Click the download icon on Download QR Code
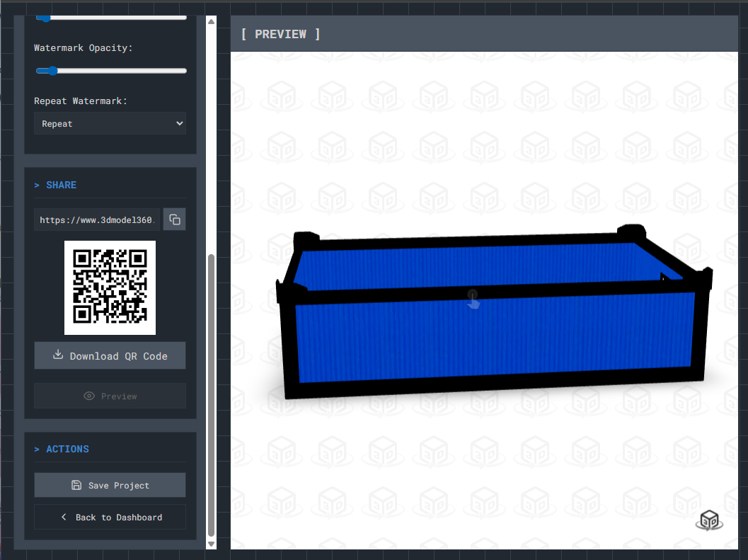The height and width of the screenshot is (560, 748). (58, 355)
